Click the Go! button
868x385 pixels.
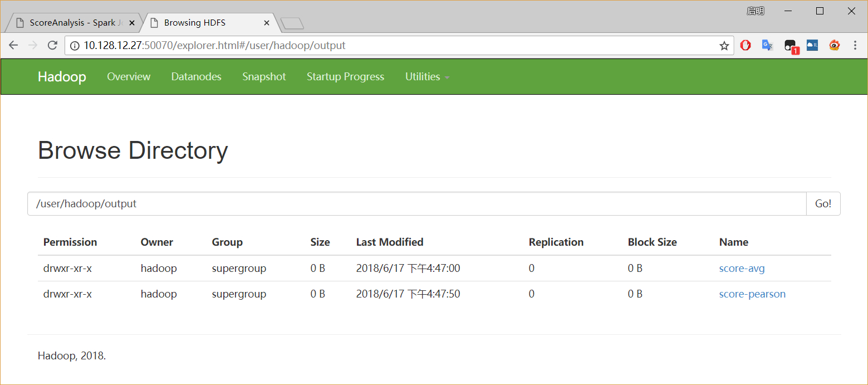click(x=823, y=203)
